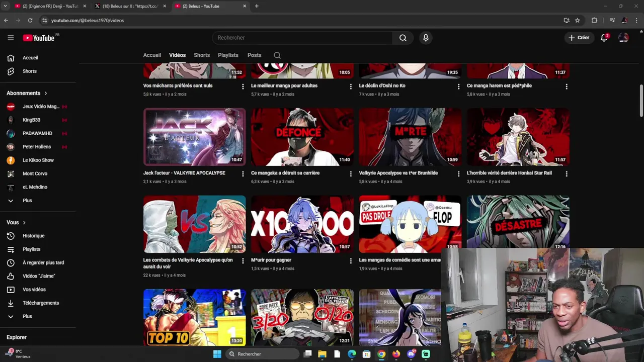
Task: Expand the Vous section
Action: pyautogui.click(x=16, y=222)
